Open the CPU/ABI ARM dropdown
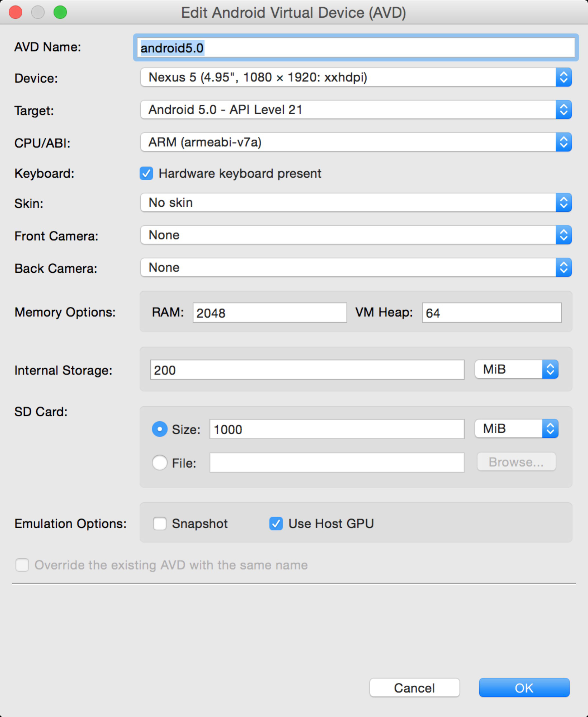 pos(356,142)
